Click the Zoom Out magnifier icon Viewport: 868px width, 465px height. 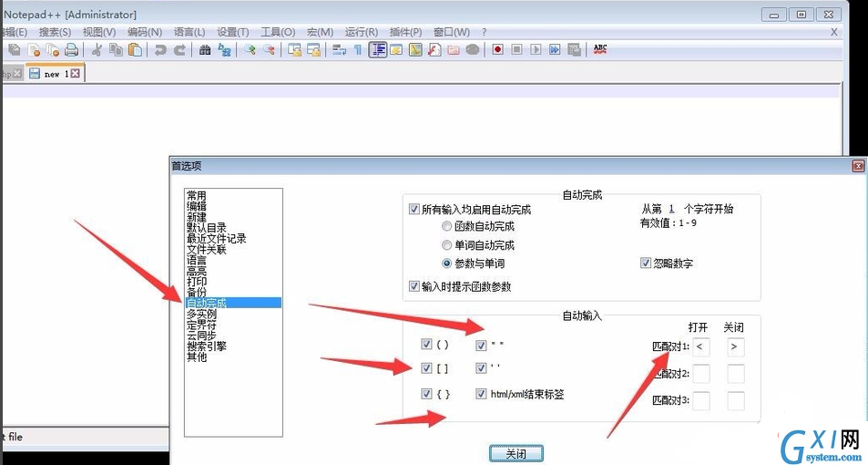point(269,50)
